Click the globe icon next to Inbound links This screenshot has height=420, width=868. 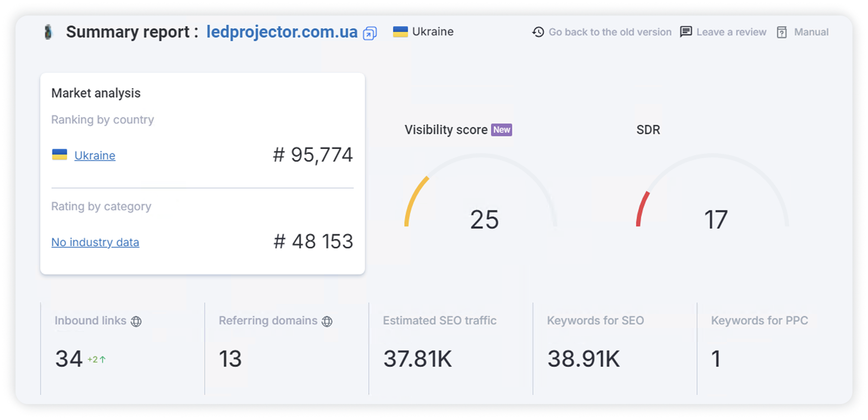pos(136,321)
